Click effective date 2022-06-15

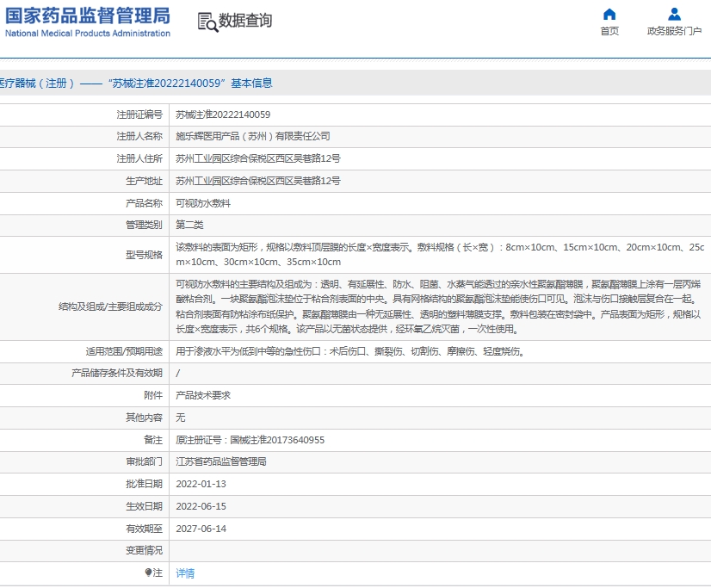click(201, 506)
